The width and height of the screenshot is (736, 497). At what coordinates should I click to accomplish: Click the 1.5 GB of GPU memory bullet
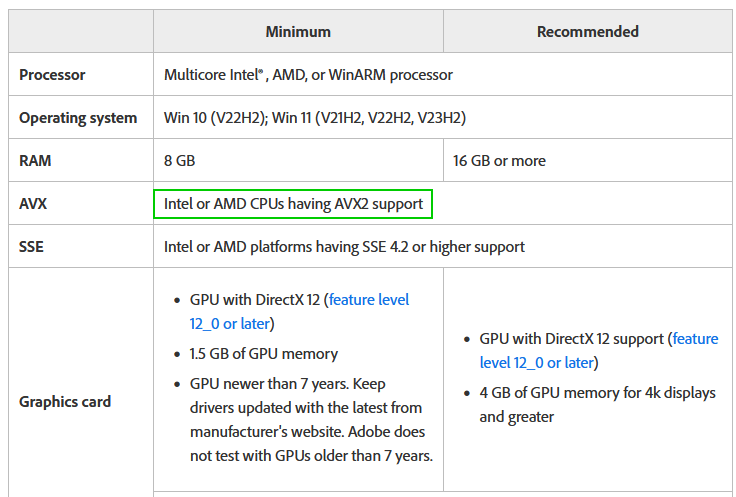tap(264, 354)
